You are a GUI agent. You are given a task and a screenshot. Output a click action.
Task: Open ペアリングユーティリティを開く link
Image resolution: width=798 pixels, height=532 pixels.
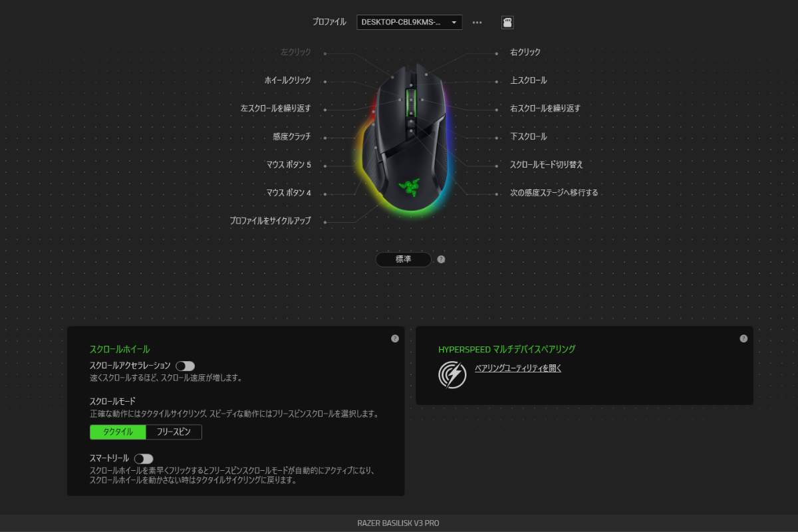(518, 368)
